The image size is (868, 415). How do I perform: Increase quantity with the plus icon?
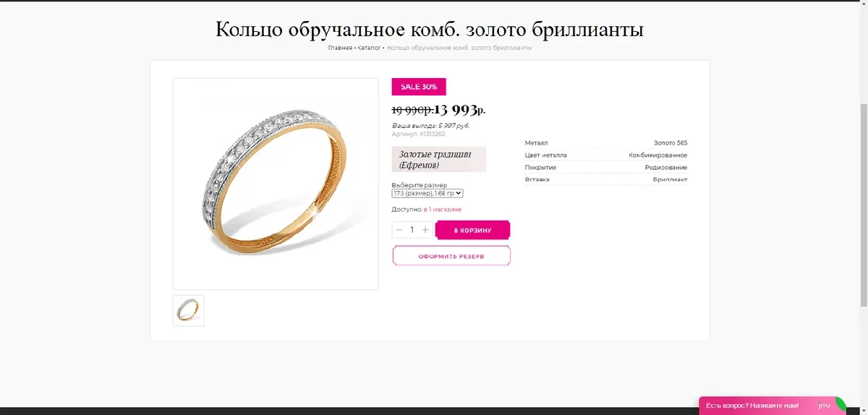click(x=425, y=230)
